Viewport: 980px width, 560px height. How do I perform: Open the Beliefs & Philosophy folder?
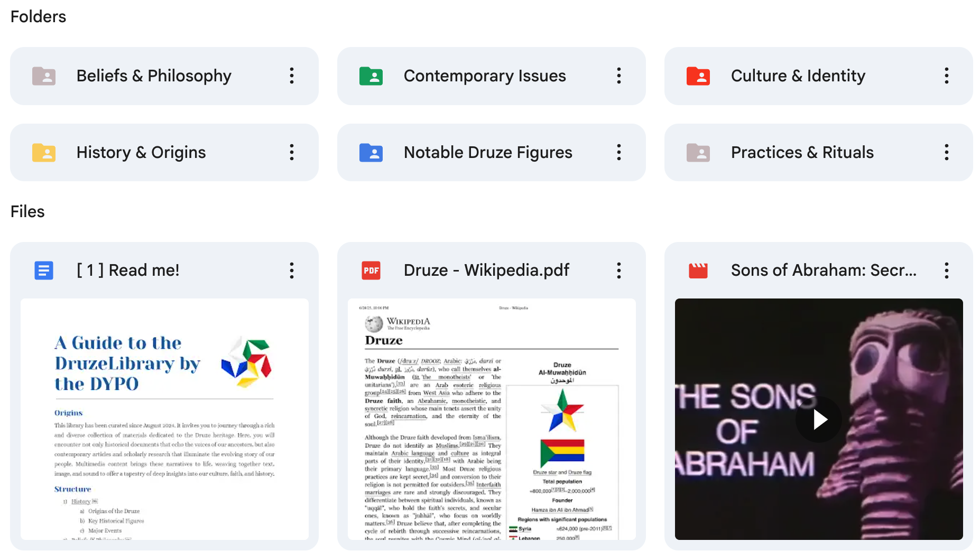point(164,76)
